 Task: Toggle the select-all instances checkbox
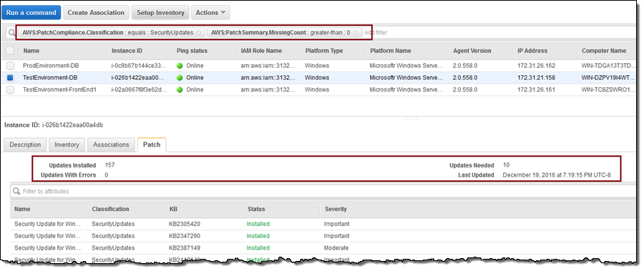tap(10, 51)
